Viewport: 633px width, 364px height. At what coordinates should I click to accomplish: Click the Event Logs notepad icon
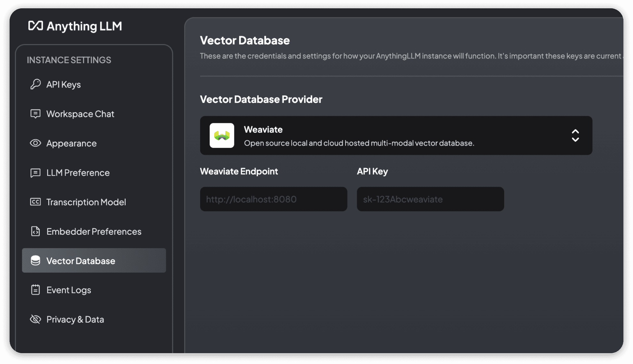35,290
